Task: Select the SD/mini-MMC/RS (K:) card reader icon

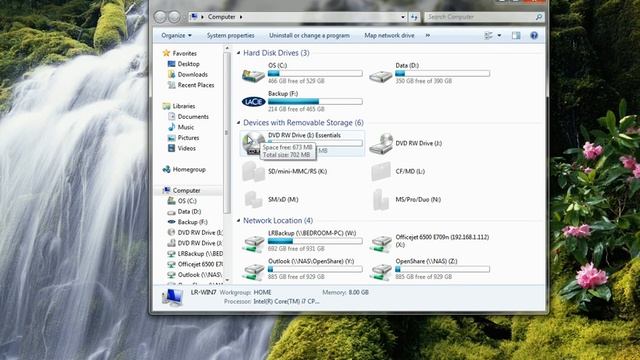Action: point(253,171)
